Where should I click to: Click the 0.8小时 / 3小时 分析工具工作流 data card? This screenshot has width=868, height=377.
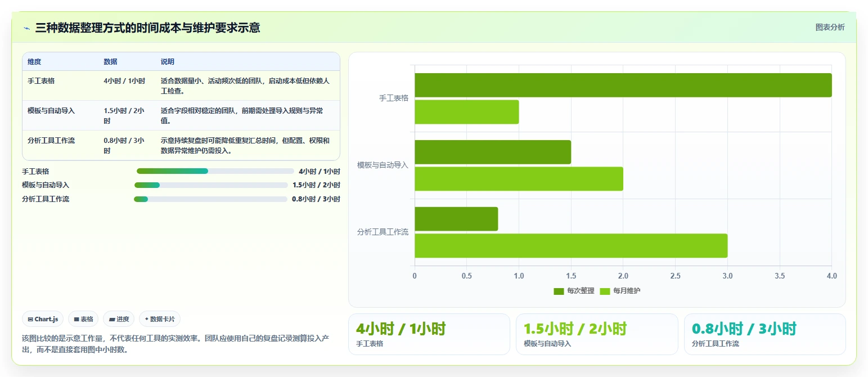[765, 334]
